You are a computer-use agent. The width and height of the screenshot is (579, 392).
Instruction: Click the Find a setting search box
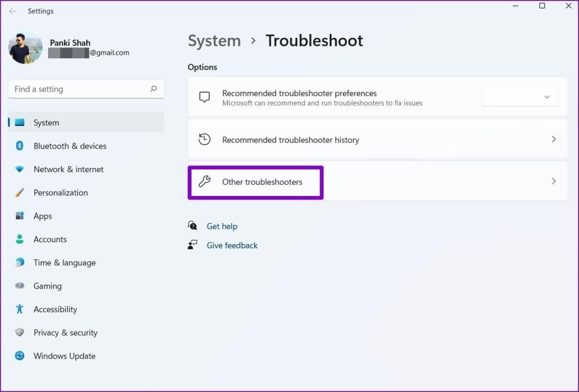tap(79, 89)
